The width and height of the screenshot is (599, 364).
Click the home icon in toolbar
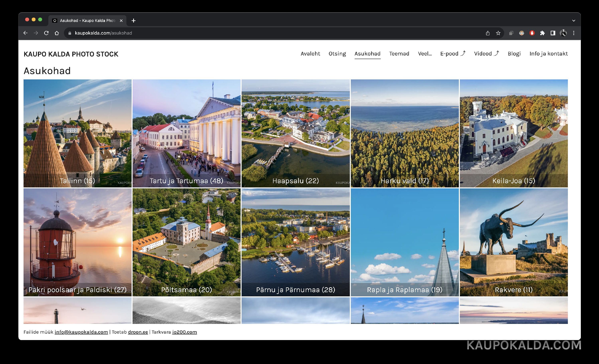click(x=57, y=33)
